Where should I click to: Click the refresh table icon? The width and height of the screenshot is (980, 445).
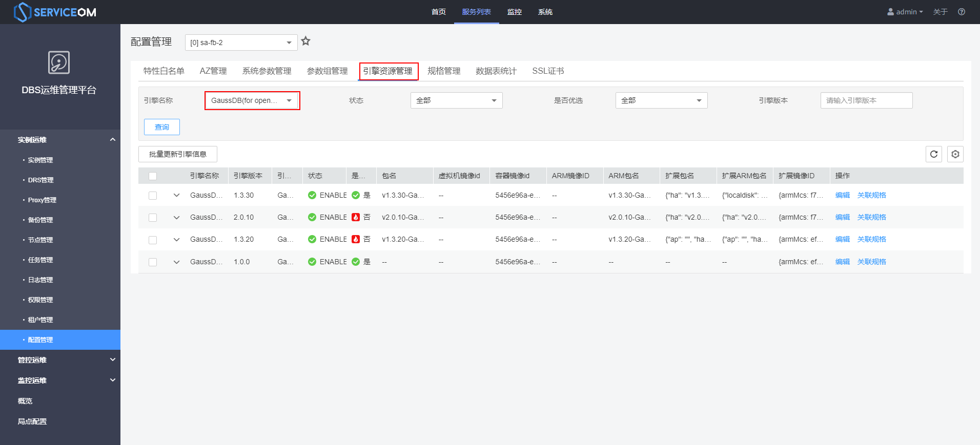click(934, 154)
